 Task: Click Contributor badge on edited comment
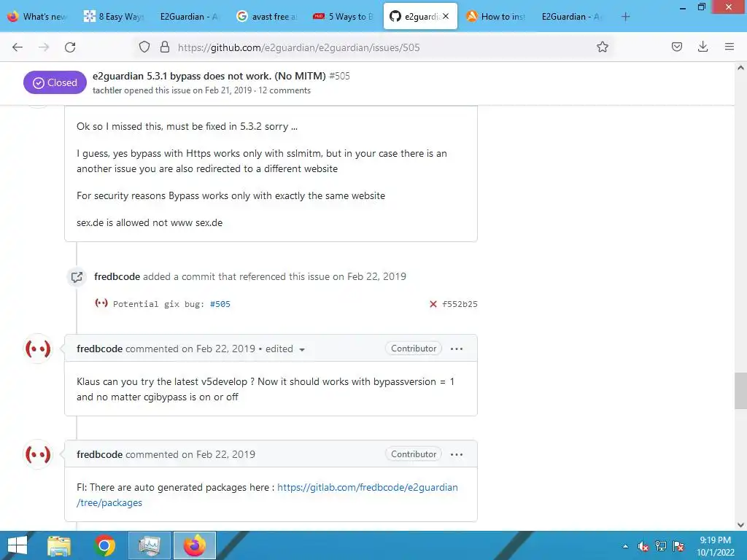click(414, 349)
